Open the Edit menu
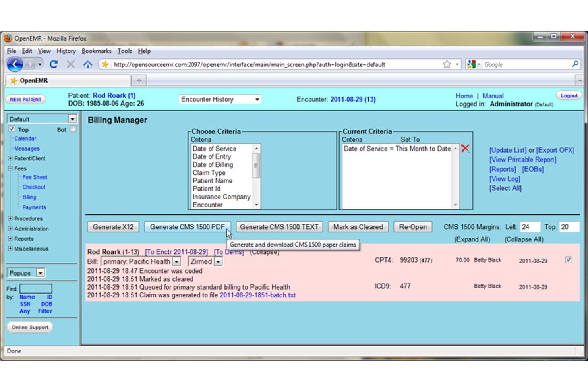Image resolution: width=588 pixels, height=392 pixels. [27, 51]
